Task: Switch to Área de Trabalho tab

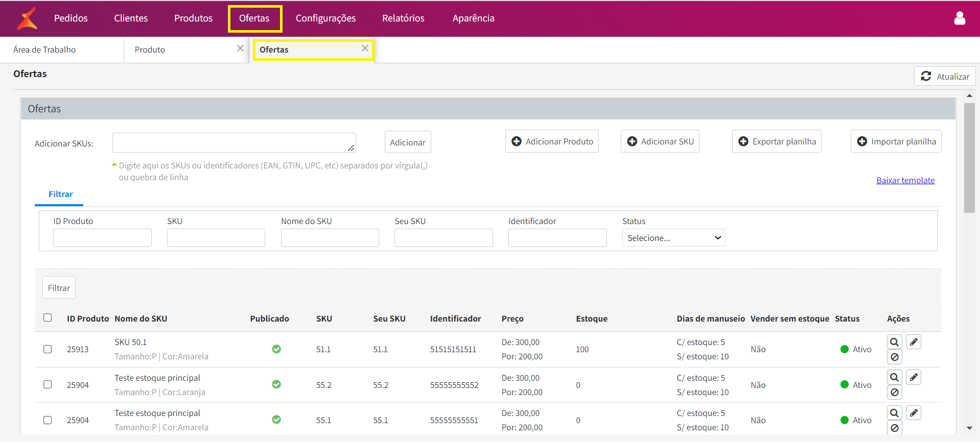Action: tap(62, 50)
